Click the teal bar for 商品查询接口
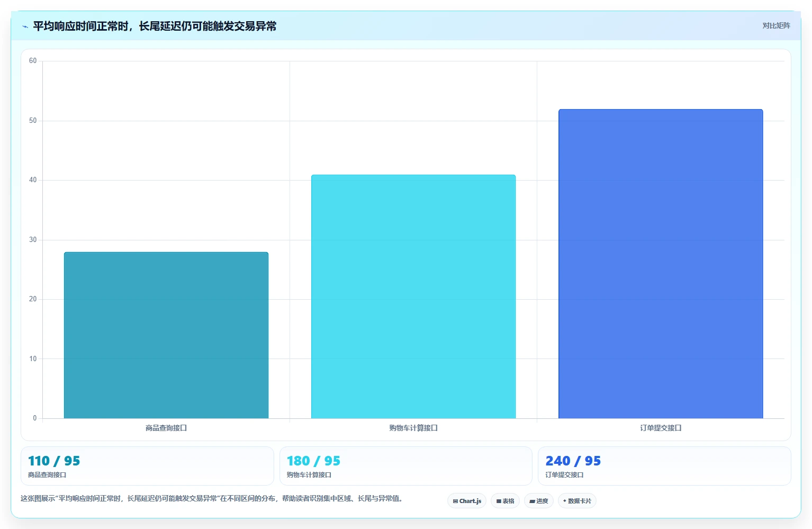The width and height of the screenshot is (812, 529). coord(166,335)
